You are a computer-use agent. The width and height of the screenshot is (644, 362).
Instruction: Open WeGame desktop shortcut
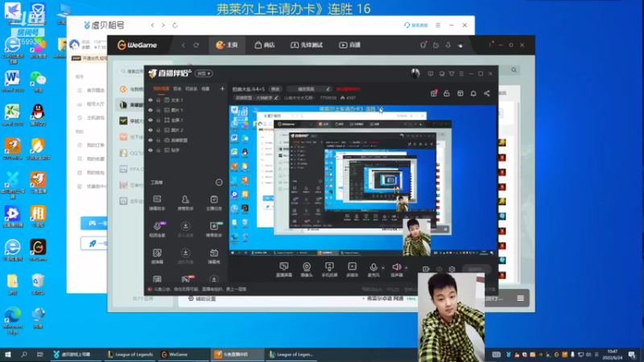[x=38, y=249]
